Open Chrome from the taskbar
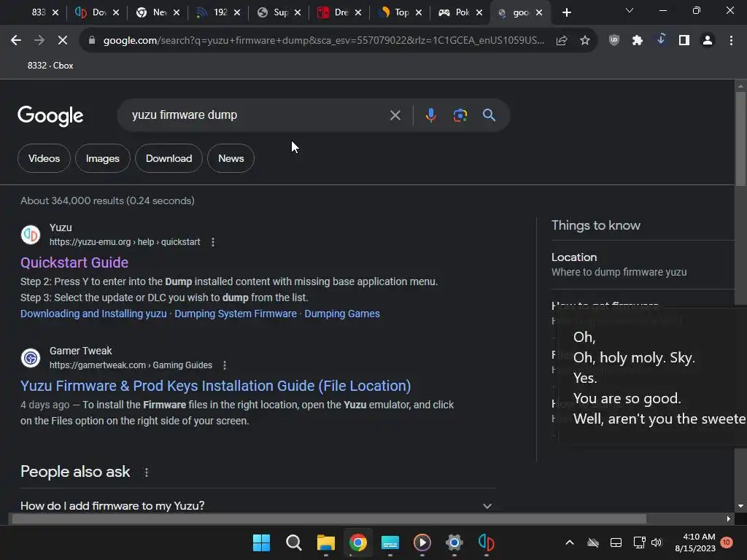 tap(357, 542)
